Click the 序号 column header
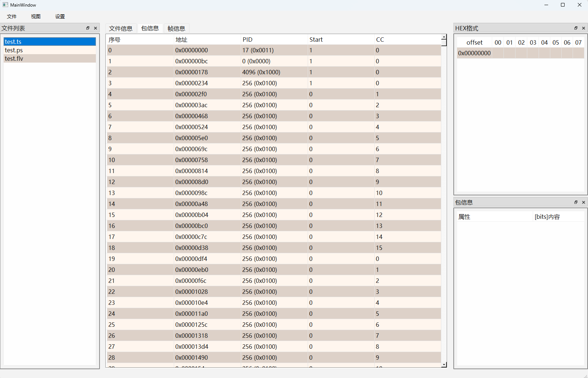This screenshot has height=378, width=588. pos(140,40)
